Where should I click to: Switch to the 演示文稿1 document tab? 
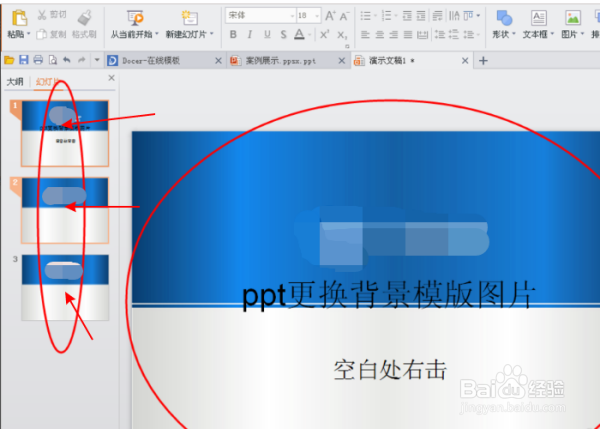[412, 60]
